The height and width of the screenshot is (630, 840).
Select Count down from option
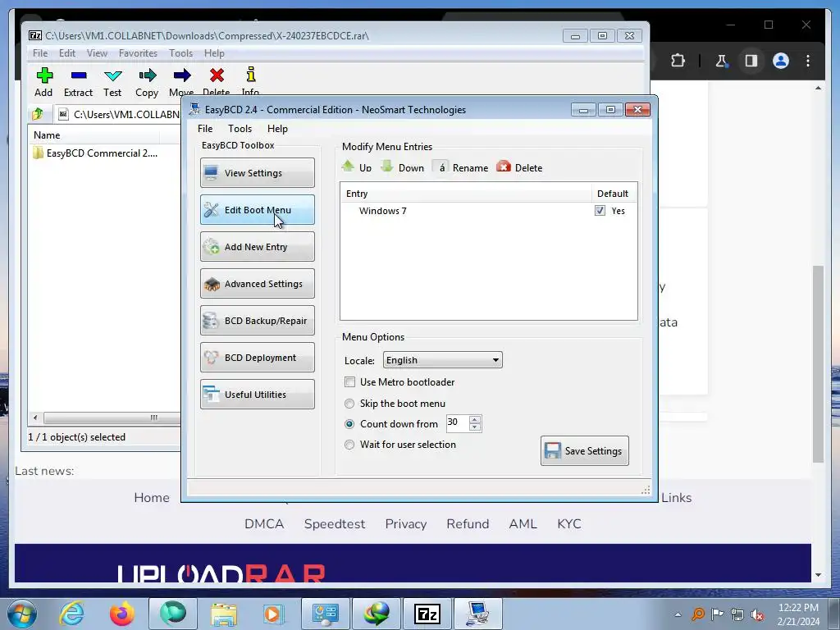[x=349, y=424]
